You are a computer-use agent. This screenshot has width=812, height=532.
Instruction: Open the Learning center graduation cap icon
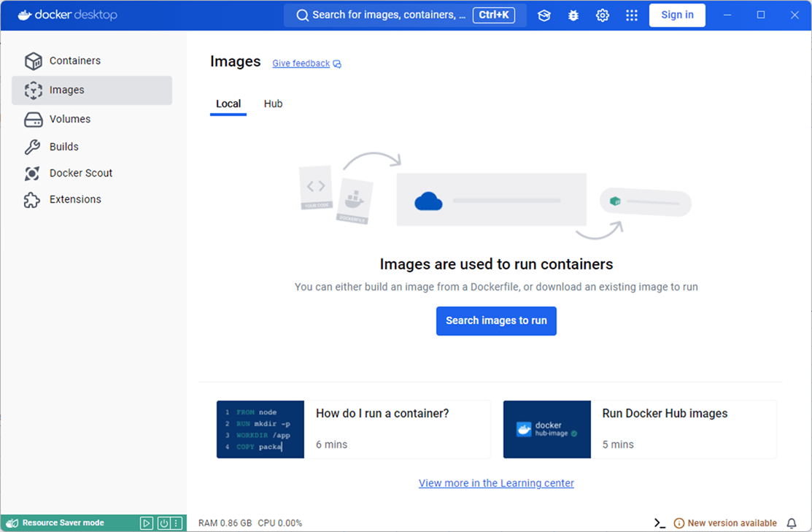pyautogui.click(x=544, y=15)
